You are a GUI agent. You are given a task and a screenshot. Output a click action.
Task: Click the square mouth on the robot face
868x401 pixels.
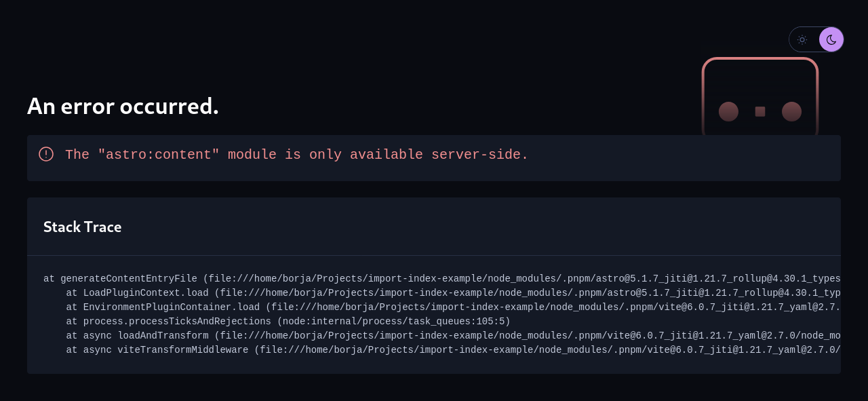click(x=759, y=110)
